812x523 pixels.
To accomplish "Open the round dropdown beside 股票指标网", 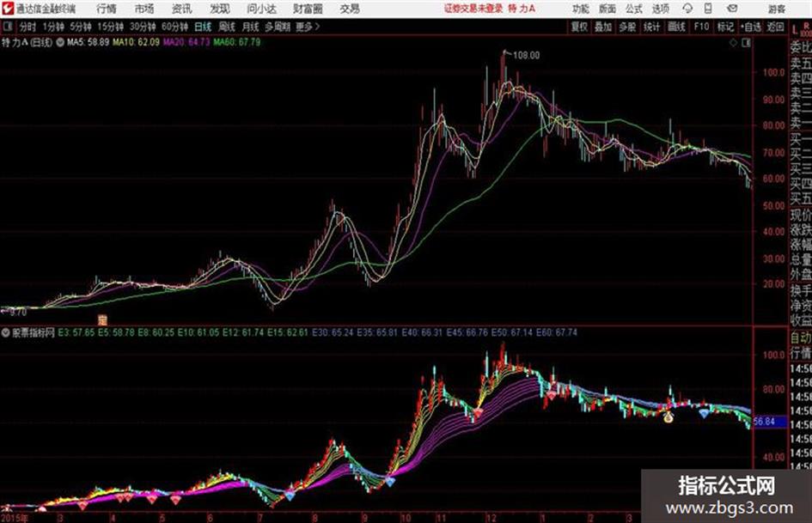I will 6,332.
